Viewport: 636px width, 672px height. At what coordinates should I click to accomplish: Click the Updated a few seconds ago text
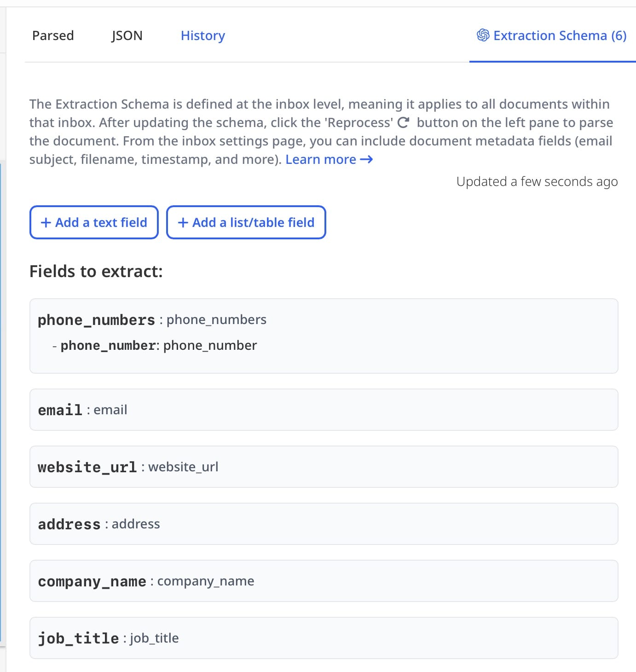tap(537, 182)
